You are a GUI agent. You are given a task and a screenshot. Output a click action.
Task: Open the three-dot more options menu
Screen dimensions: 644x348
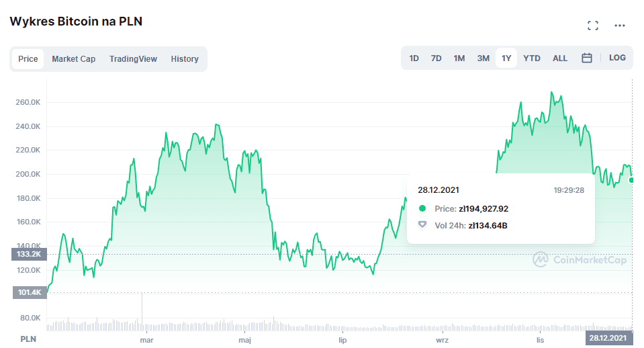point(619,26)
